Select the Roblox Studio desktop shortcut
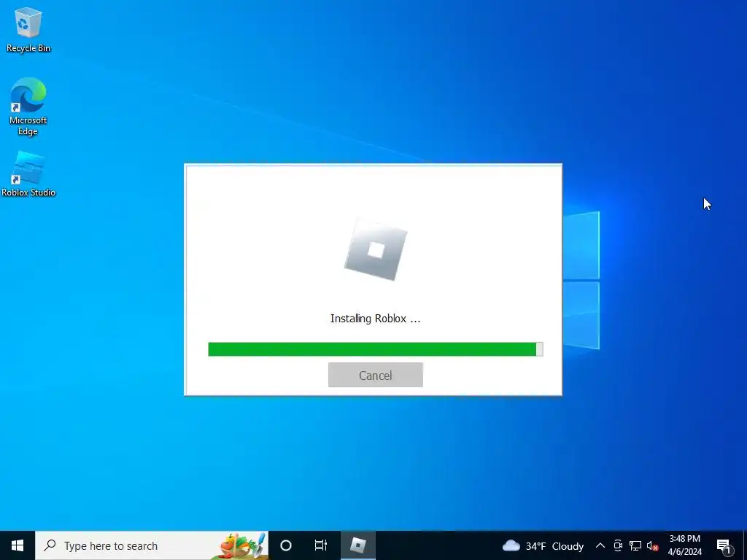The height and width of the screenshot is (560, 747). [x=28, y=174]
